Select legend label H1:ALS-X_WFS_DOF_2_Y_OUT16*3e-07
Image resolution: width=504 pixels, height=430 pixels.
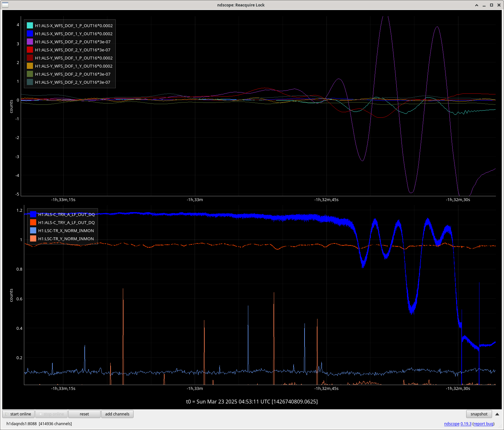73,50
